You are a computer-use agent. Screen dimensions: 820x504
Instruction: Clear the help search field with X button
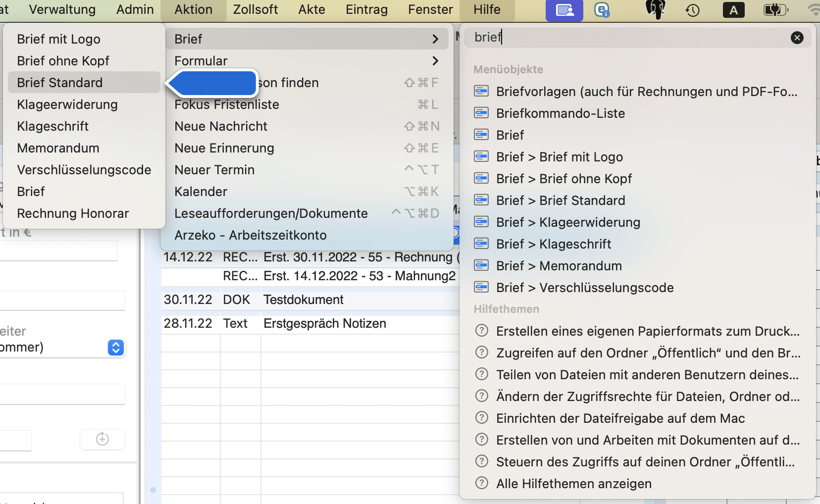(797, 38)
